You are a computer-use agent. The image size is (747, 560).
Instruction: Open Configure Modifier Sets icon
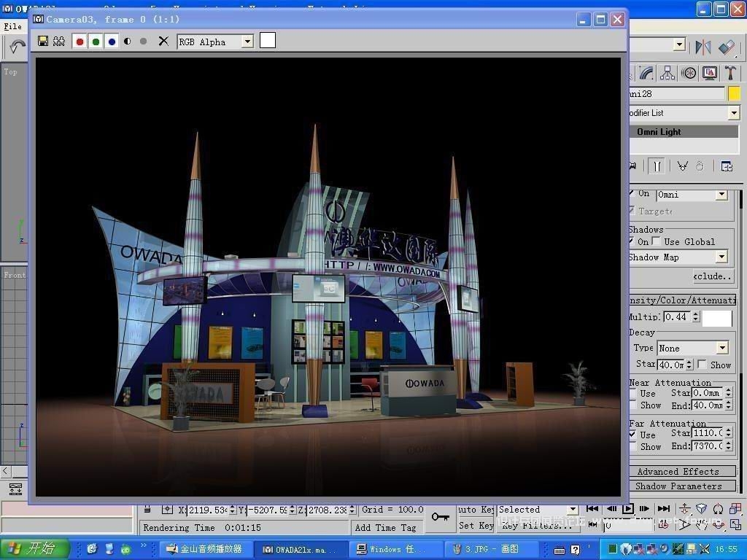pos(727,166)
